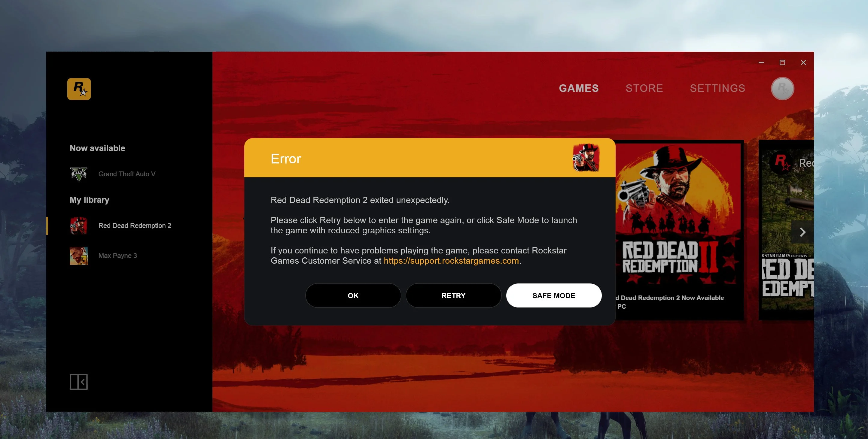868x439 pixels.
Task: Click the user profile avatar icon
Action: pos(782,89)
